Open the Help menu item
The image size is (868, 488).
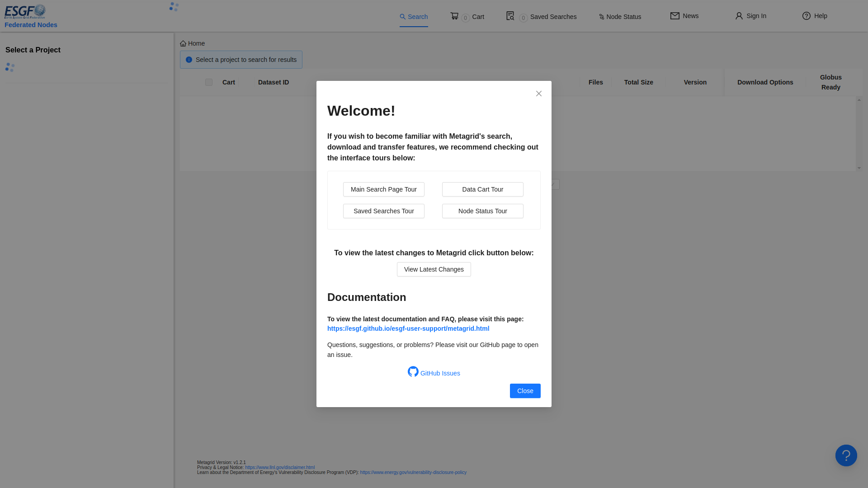point(815,16)
